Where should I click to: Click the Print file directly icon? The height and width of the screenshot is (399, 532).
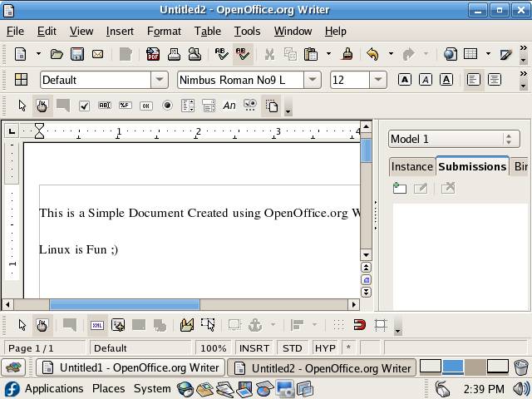click(174, 55)
